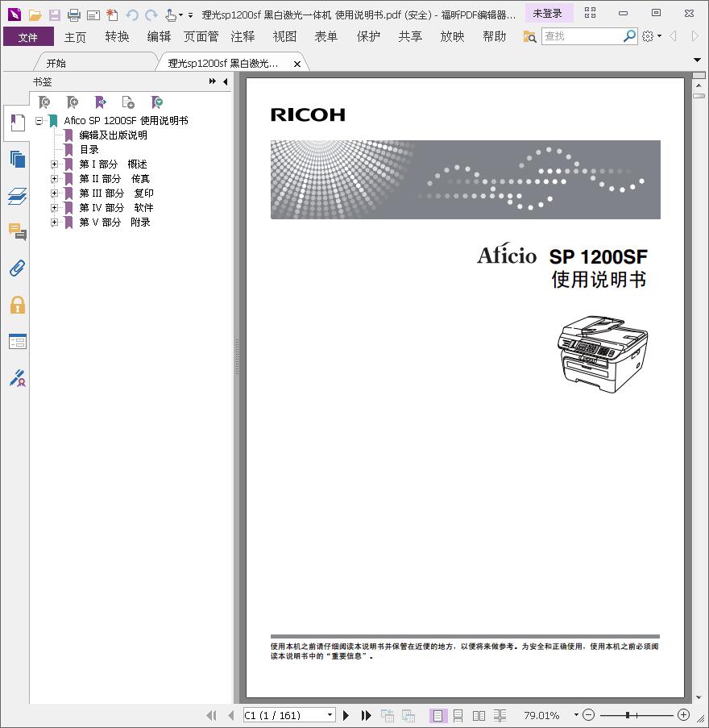Click the delete bookmark icon
The image size is (709, 728).
click(x=44, y=102)
